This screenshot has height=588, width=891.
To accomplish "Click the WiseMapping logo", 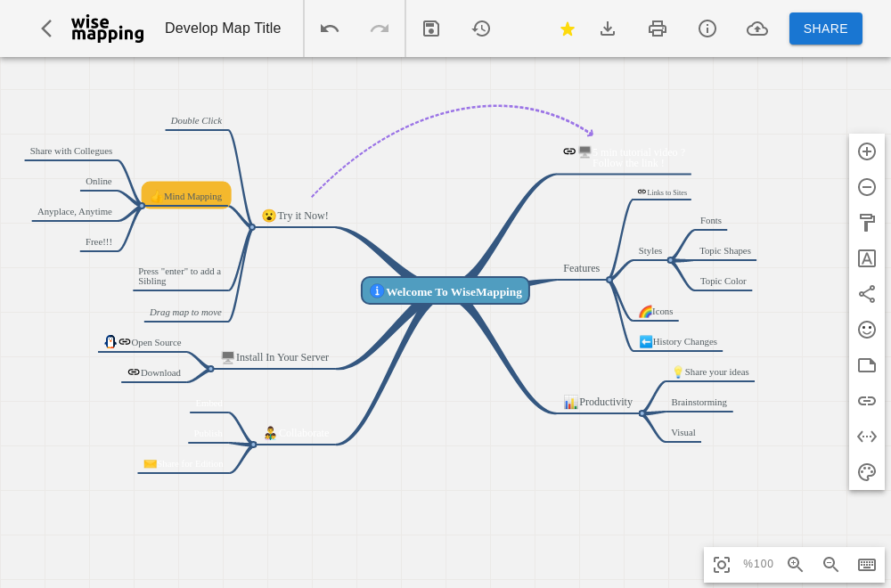I will (108, 29).
